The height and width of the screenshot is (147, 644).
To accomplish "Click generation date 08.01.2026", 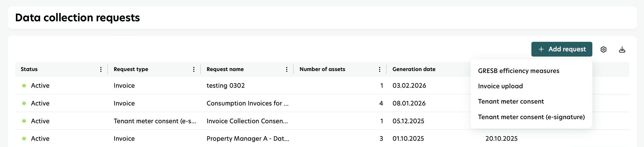I will [409, 103].
